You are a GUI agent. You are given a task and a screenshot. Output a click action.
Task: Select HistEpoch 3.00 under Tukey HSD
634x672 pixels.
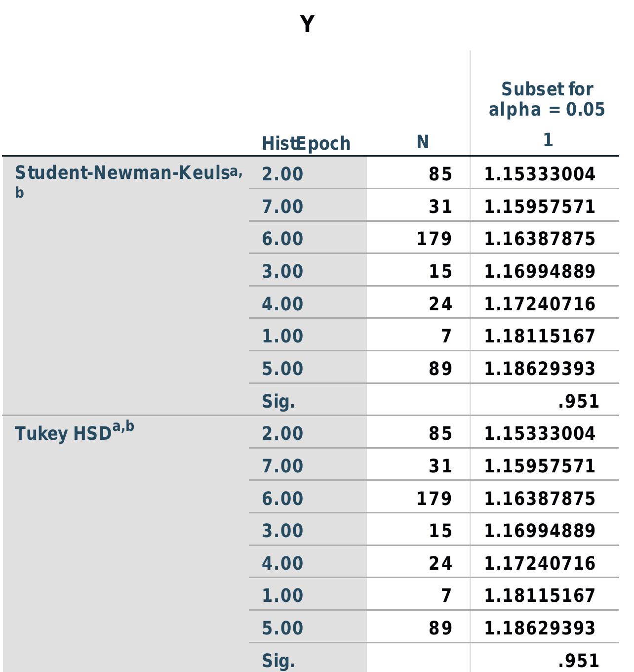tap(282, 531)
